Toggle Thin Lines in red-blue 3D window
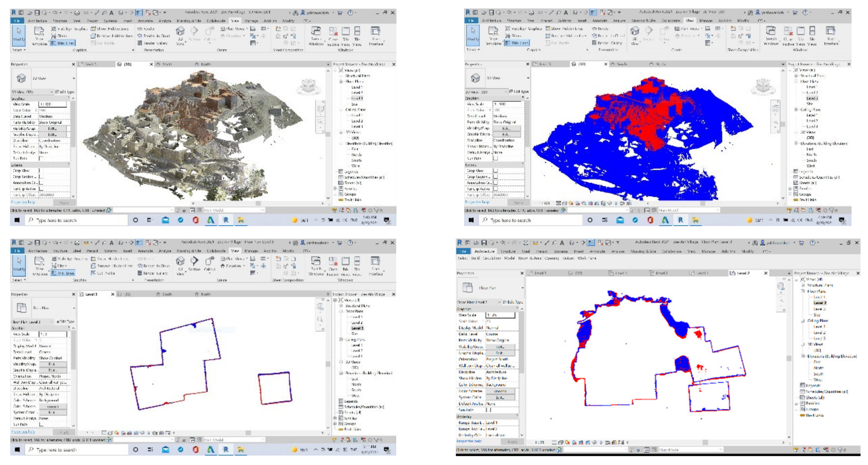The height and width of the screenshot is (465, 868). pos(517,43)
